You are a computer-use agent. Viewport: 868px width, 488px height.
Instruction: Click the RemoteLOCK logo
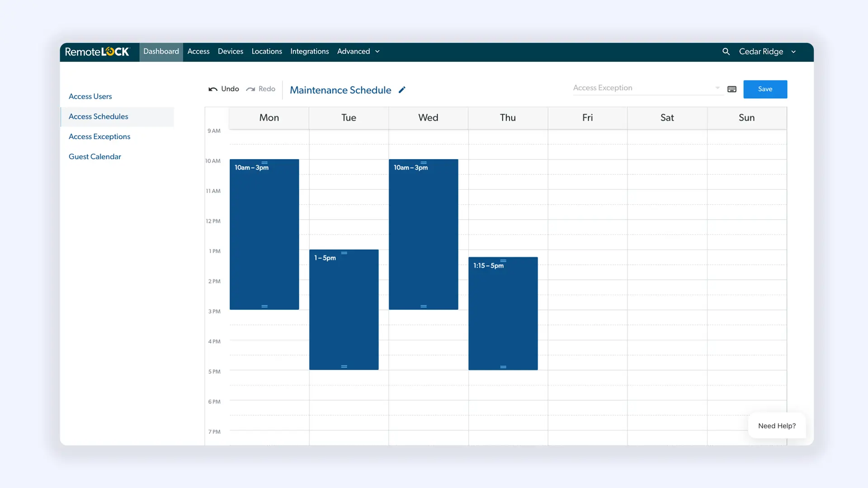[98, 52]
